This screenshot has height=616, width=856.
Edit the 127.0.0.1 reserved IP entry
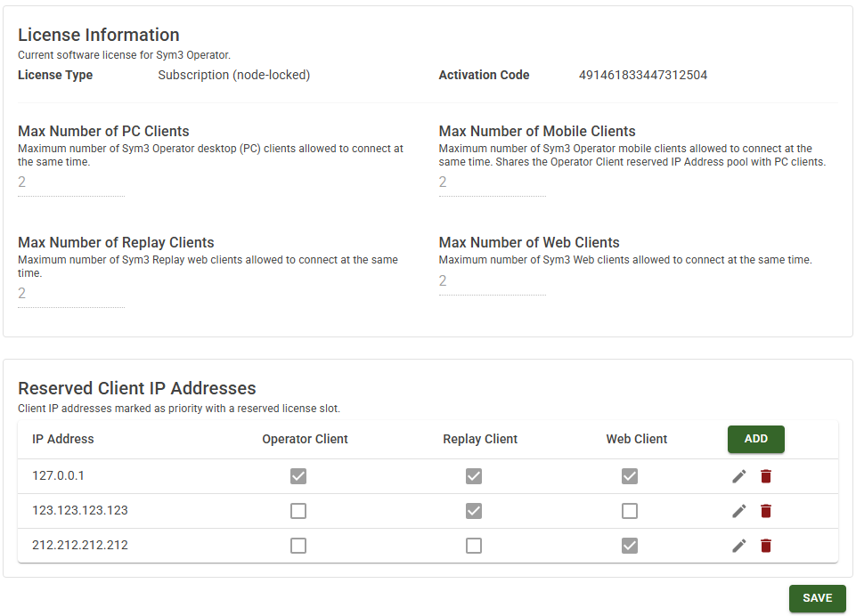coord(738,476)
